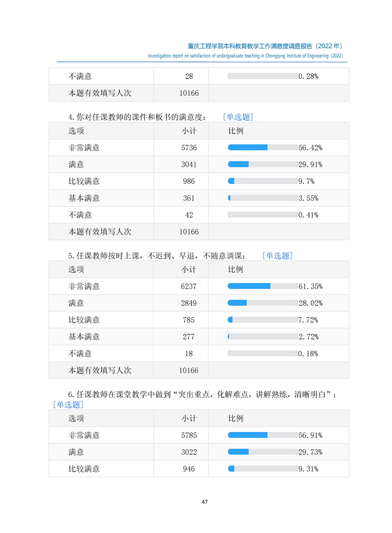Select the count value 5785
Screen dimensions: 392x533
point(189,435)
